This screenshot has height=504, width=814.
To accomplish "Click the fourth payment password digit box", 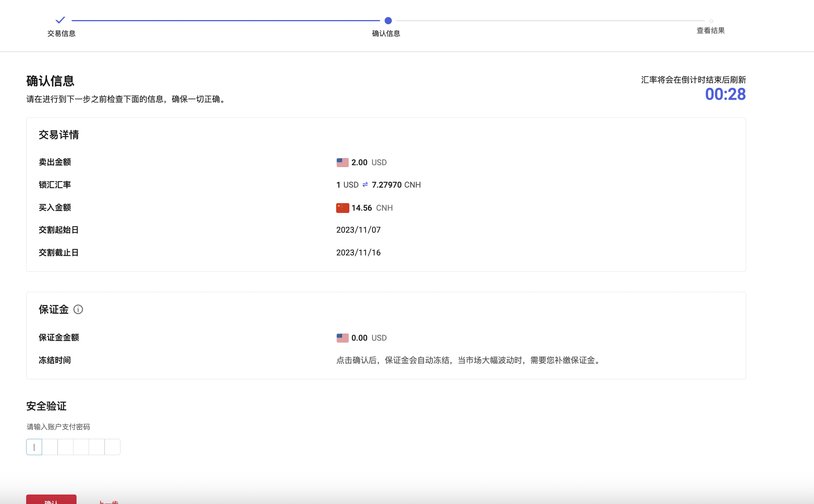I will click(x=81, y=447).
